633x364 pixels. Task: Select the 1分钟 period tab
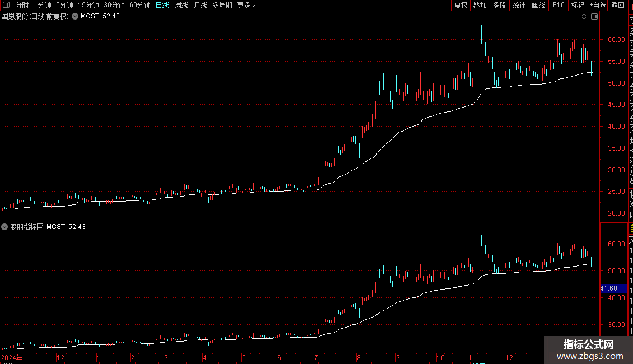43,5
